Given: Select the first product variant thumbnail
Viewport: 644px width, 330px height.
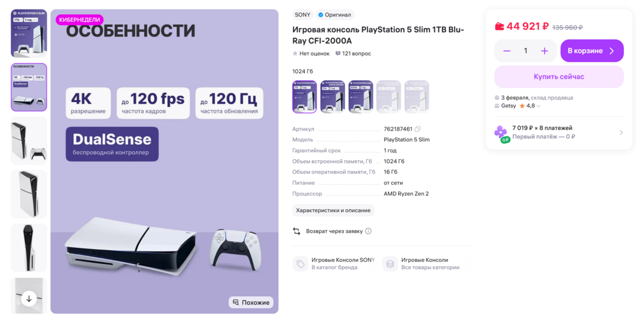Looking at the screenshot, I should 305,96.
